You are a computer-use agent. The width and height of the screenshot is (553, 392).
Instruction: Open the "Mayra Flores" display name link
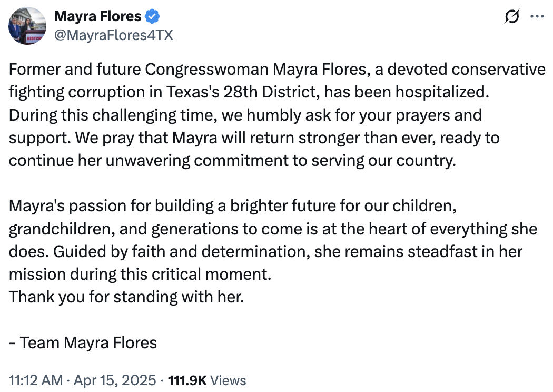pos(97,16)
